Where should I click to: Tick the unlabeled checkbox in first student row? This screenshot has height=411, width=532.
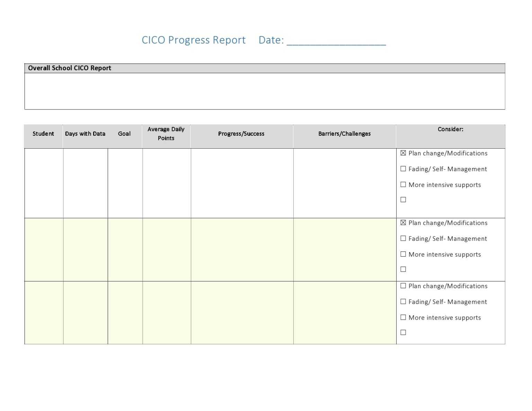[x=403, y=200]
